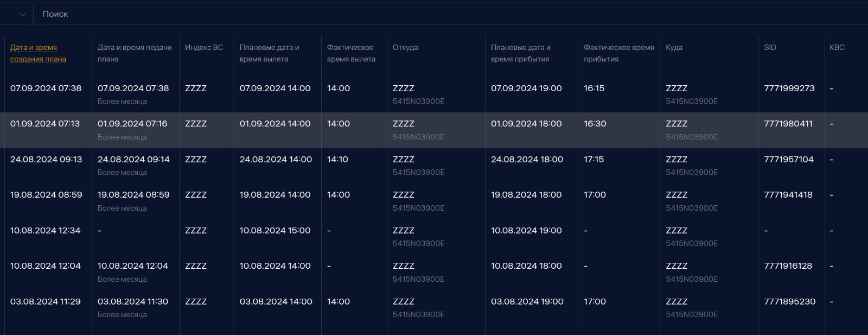Click the Откуда column header
Image resolution: width=868 pixels, height=335 pixels.
click(405, 47)
